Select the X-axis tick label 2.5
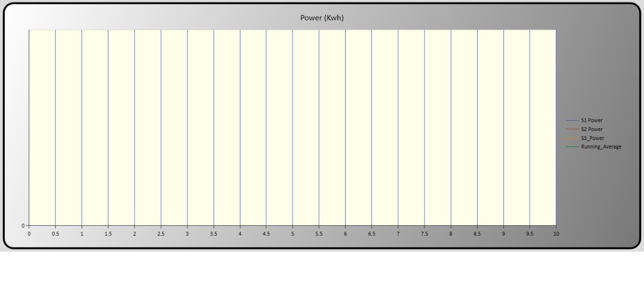 tap(161, 234)
